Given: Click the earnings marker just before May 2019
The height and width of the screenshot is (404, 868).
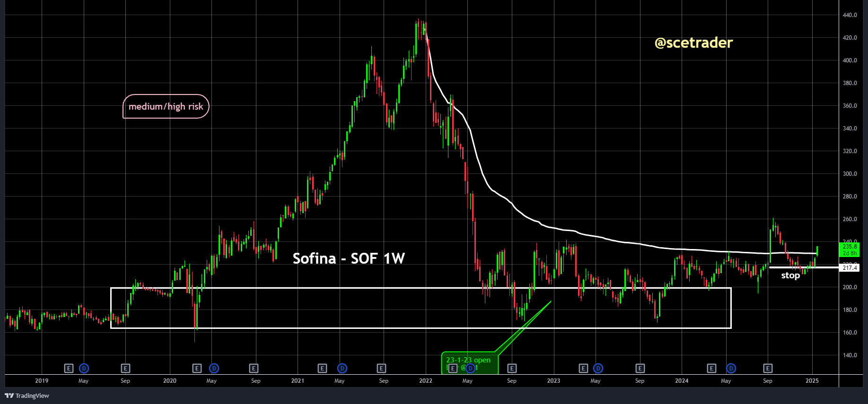Looking at the screenshot, I should click(69, 368).
